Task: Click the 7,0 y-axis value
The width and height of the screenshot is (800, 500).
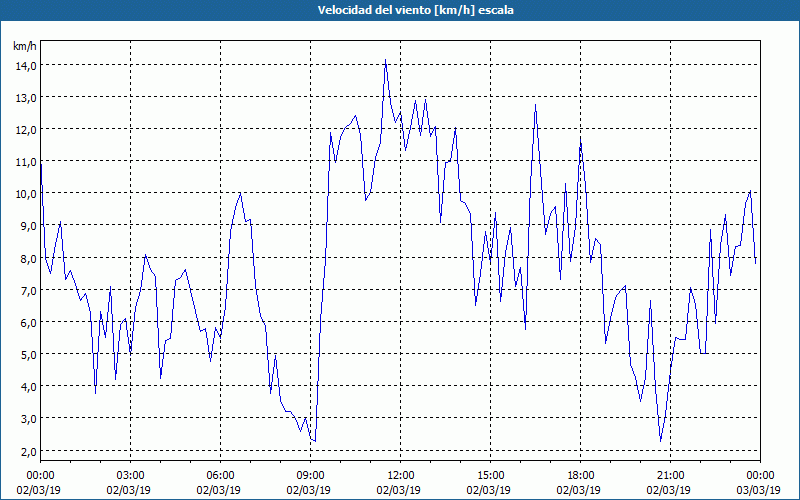Action: pyautogui.click(x=29, y=290)
